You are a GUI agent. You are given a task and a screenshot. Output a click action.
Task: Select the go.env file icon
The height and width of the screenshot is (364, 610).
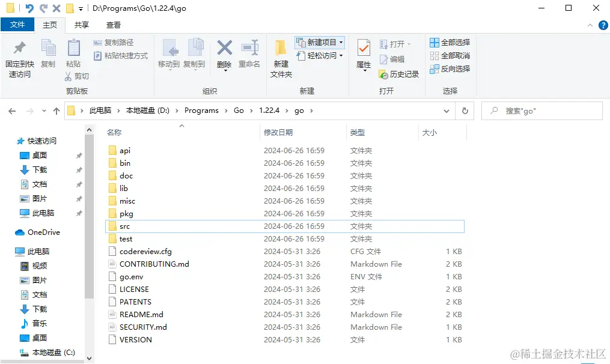112,276
